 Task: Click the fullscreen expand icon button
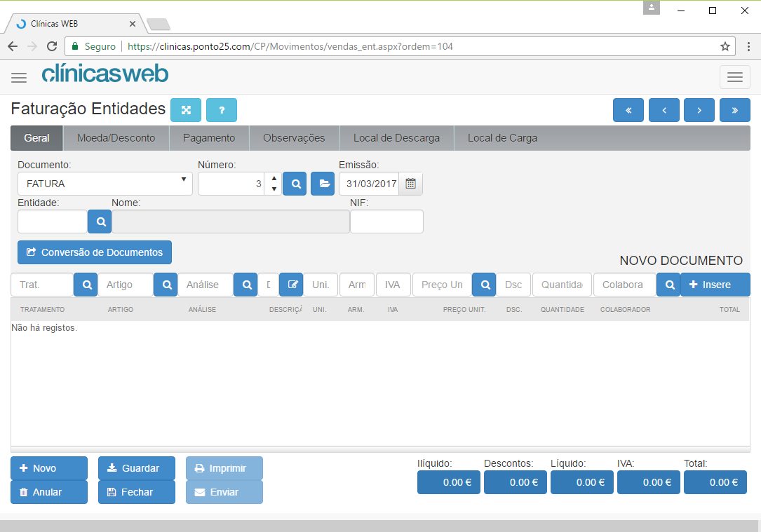click(186, 110)
